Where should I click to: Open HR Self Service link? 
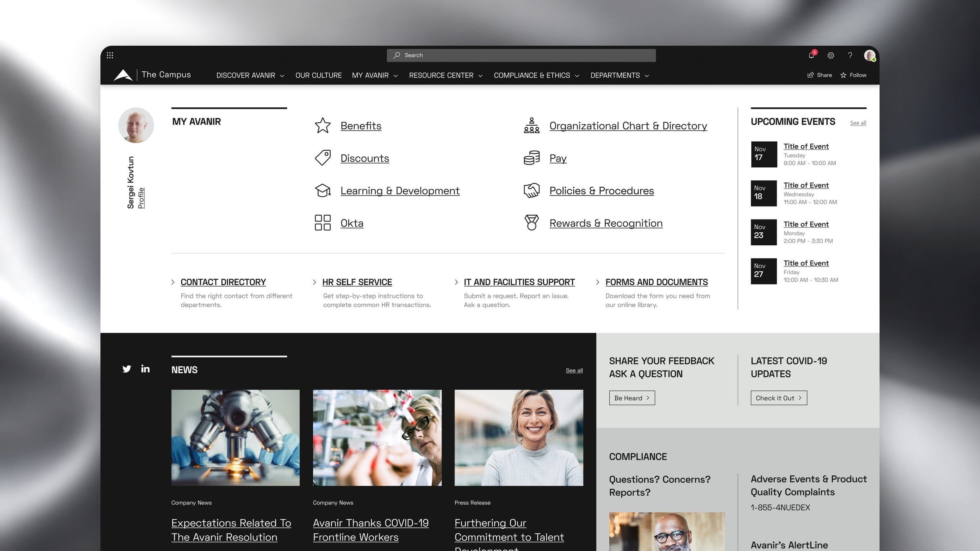pyautogui.click(x=357, y=282)
